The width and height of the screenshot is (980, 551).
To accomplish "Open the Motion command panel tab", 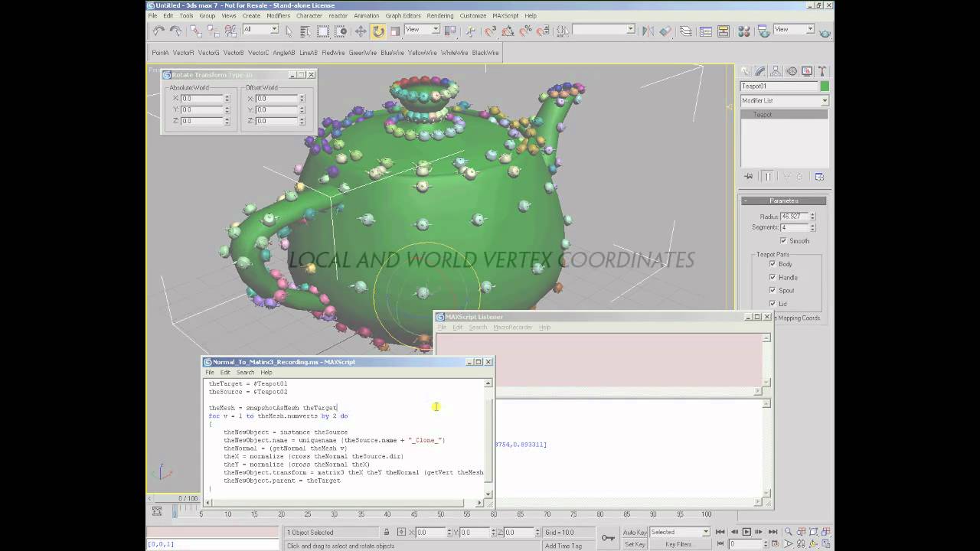I will [x=792, y=71].
